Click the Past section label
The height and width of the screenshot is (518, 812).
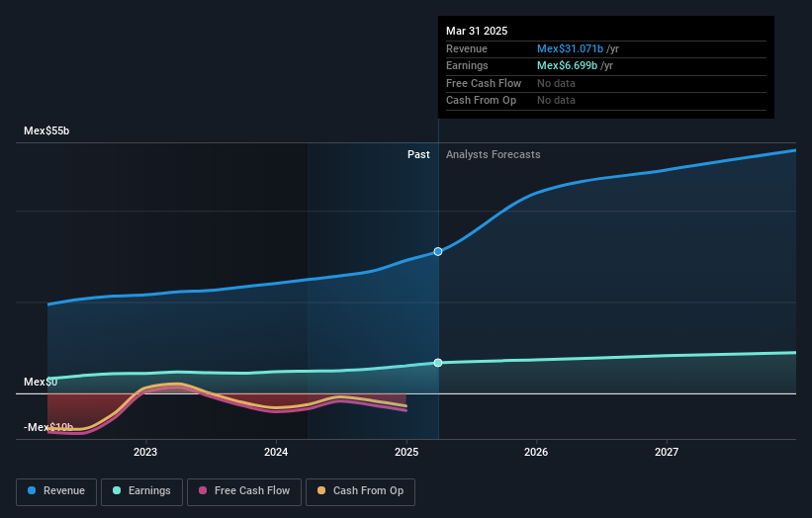[418, 155]
